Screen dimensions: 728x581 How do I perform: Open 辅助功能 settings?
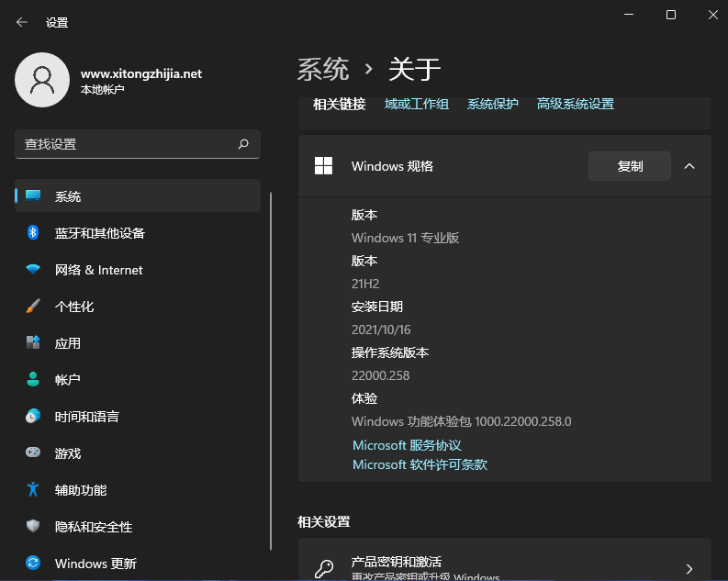point(138,489)
